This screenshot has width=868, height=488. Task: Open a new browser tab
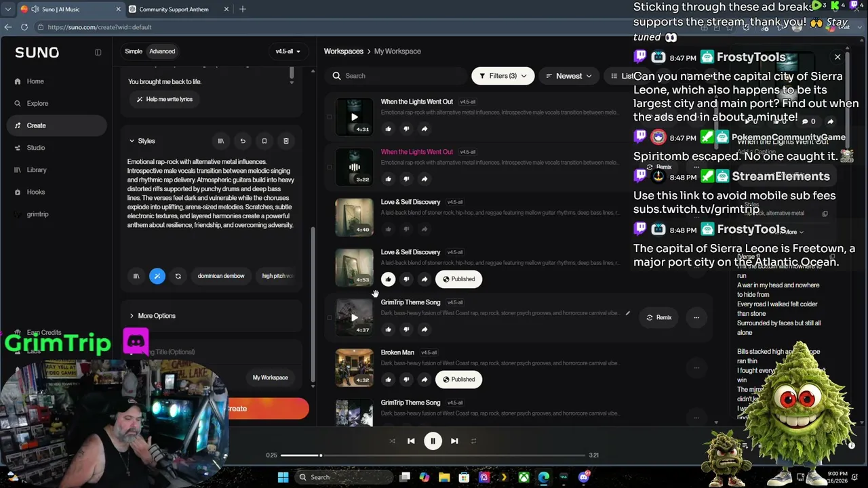pos(243,9)
